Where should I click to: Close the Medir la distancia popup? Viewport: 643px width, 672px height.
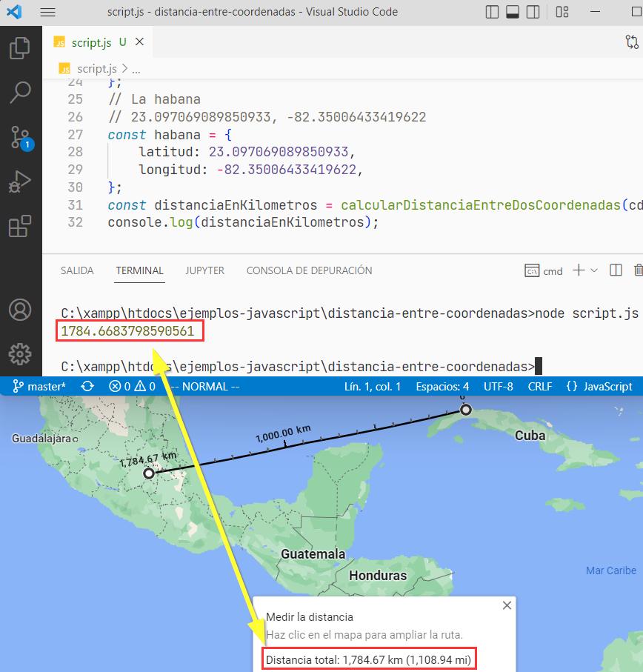(507, 605)
